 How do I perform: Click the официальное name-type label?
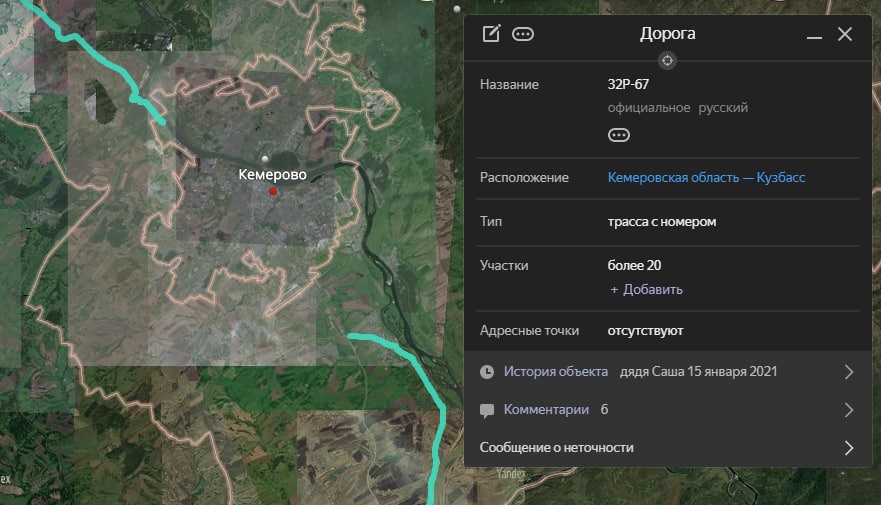click(x=649, y=108)
